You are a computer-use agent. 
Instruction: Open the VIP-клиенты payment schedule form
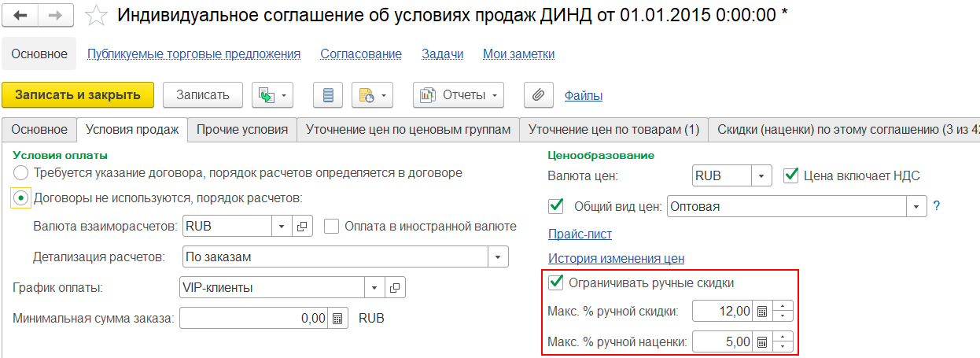coord(396,287)
